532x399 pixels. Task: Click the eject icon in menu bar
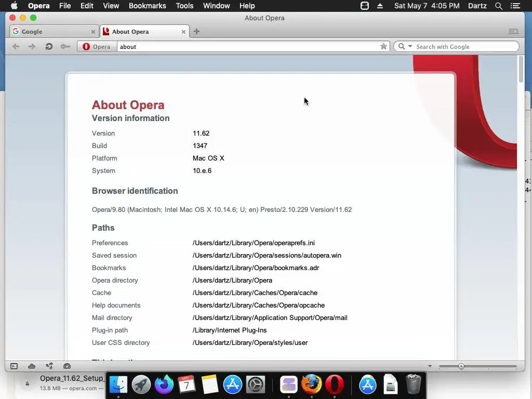point(380,6)
